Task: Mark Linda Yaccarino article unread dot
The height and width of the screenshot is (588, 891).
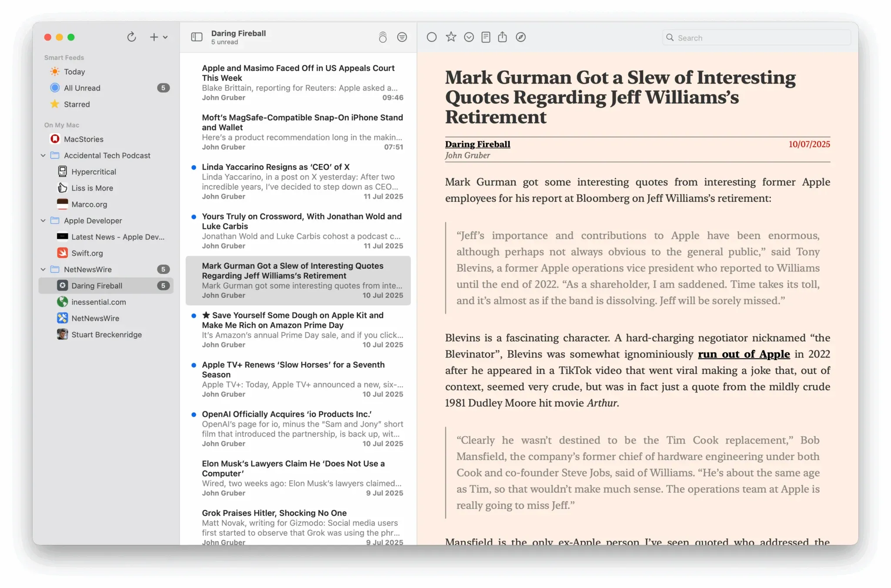Action: [x=194, y=167]
